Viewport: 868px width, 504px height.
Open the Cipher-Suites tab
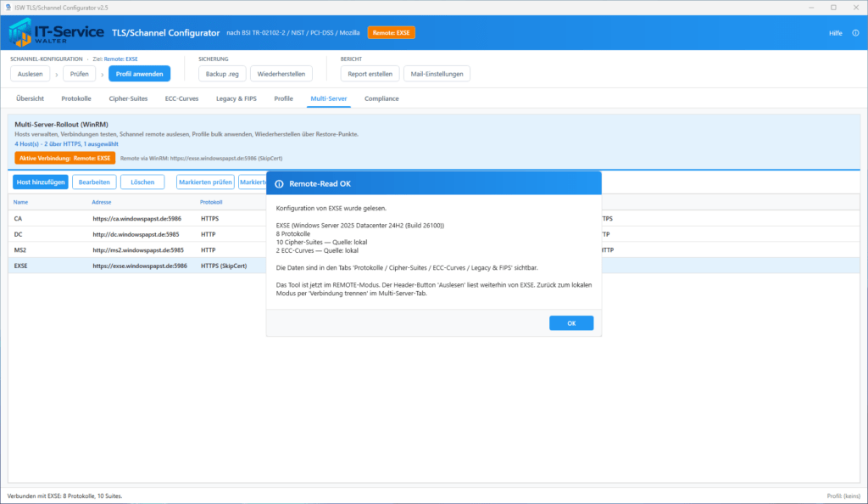coord(128,98)
